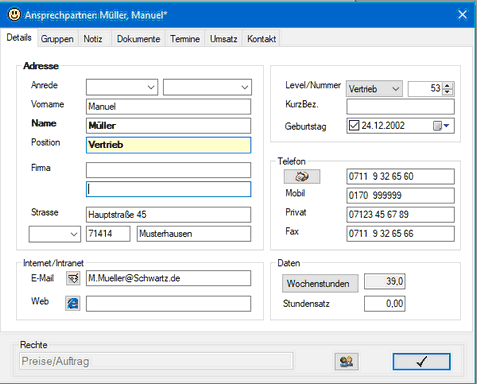The height and width of the screenshot is (384, 477).
Task: Click the empty Web address field
Action: click(x=168, y=304)
